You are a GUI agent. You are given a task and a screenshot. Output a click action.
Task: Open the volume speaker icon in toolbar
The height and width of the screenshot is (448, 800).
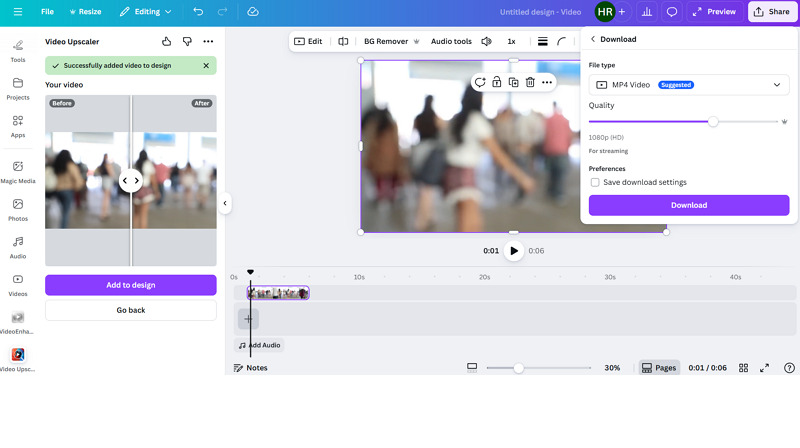486,42
